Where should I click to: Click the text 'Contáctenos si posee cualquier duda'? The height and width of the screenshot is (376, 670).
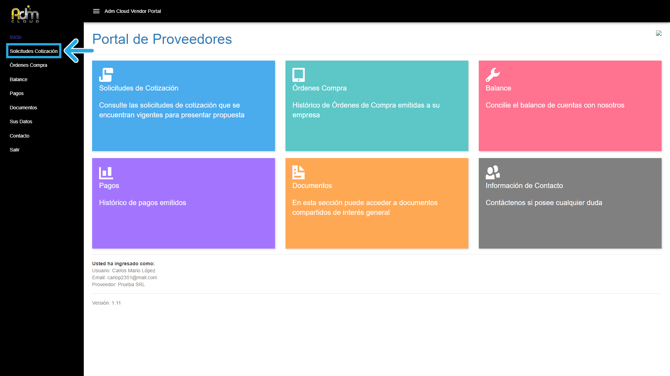click(x=544, y=203)
